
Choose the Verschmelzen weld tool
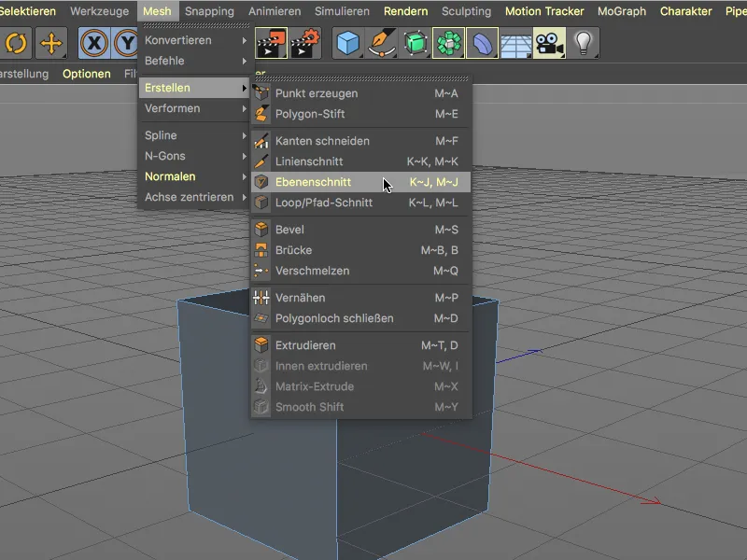point(360,271)
